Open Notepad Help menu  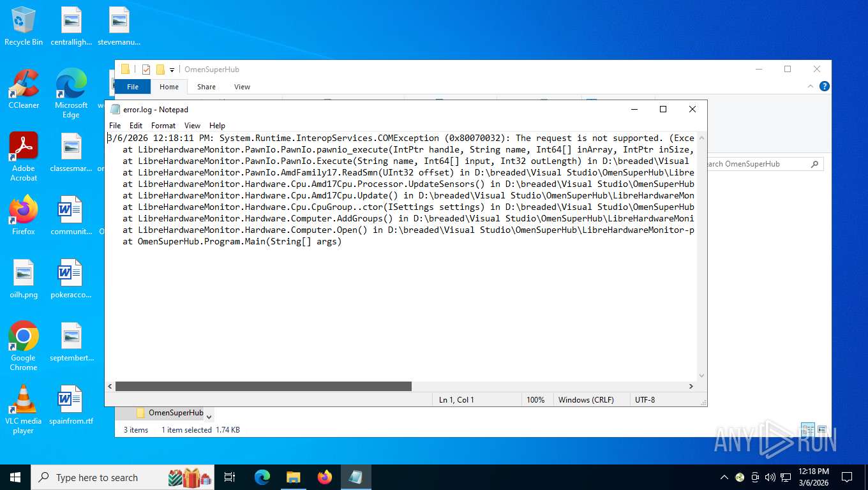click(217, 126)
